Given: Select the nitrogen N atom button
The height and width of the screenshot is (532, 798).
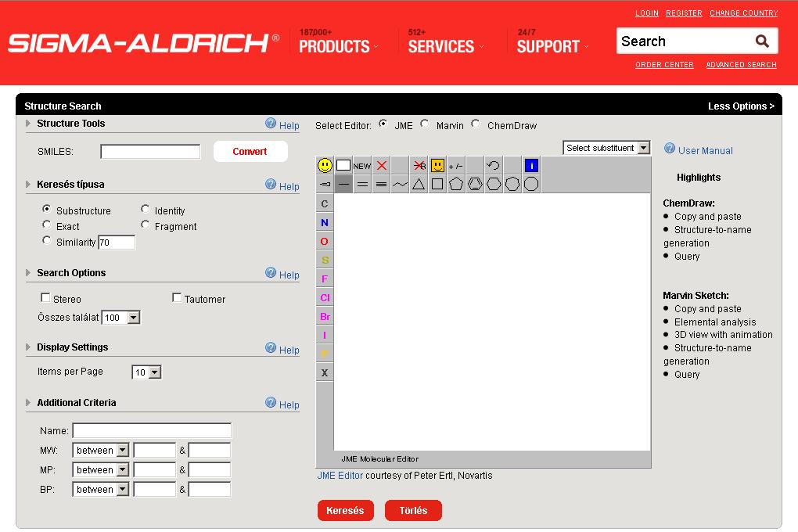Looking at the screenshot, I should (325, 222).
